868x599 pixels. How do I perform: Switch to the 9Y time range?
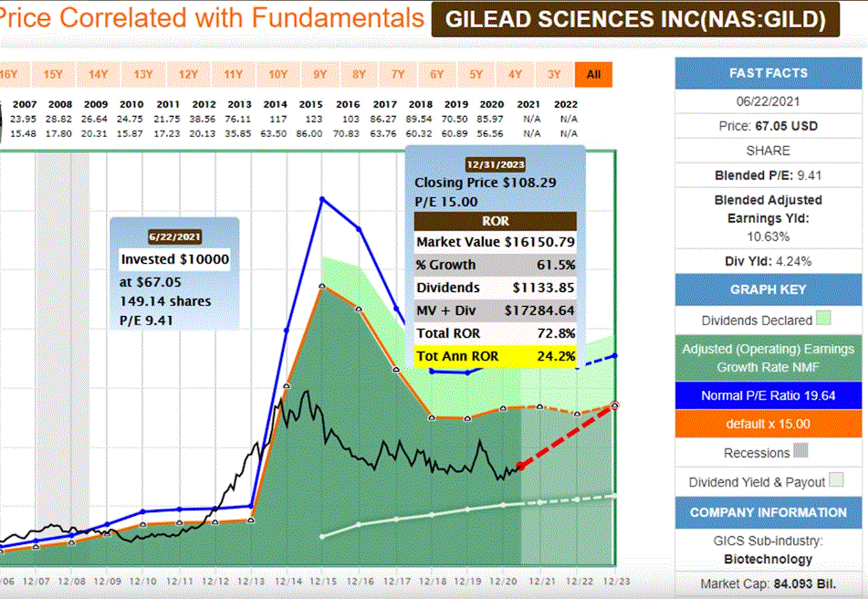pos(320,74)
